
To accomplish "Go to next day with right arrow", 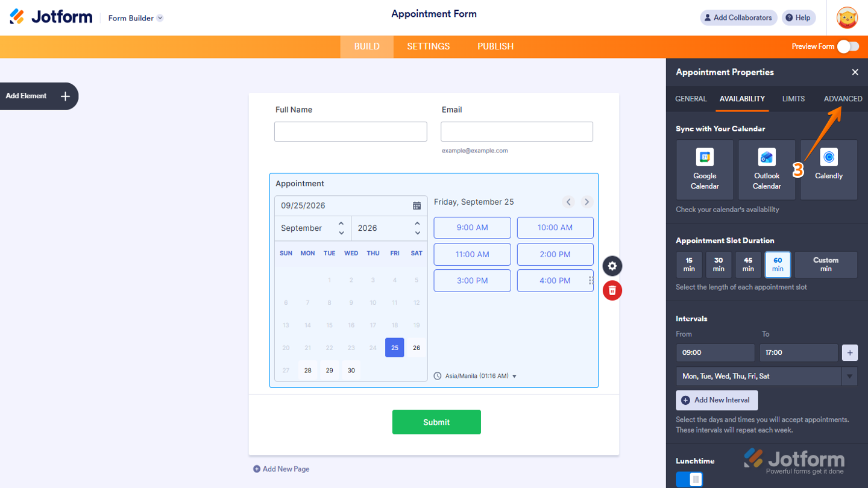I will [587, 202].
